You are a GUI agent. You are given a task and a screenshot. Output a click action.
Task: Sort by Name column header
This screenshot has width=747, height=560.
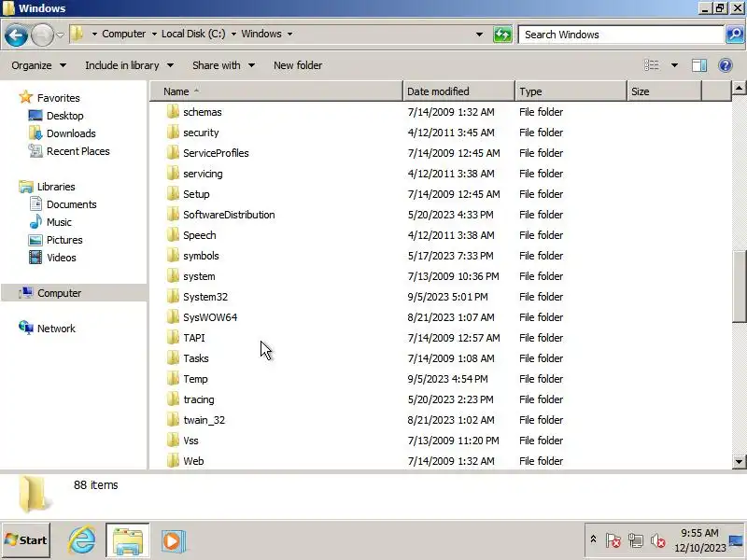coord(276,91)
